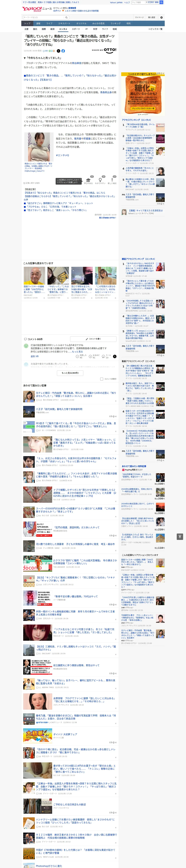Click the '新しい視点' exclamation reaction icon
The width and height of the screenshot is (186, 868).
(x=112, y=180)
